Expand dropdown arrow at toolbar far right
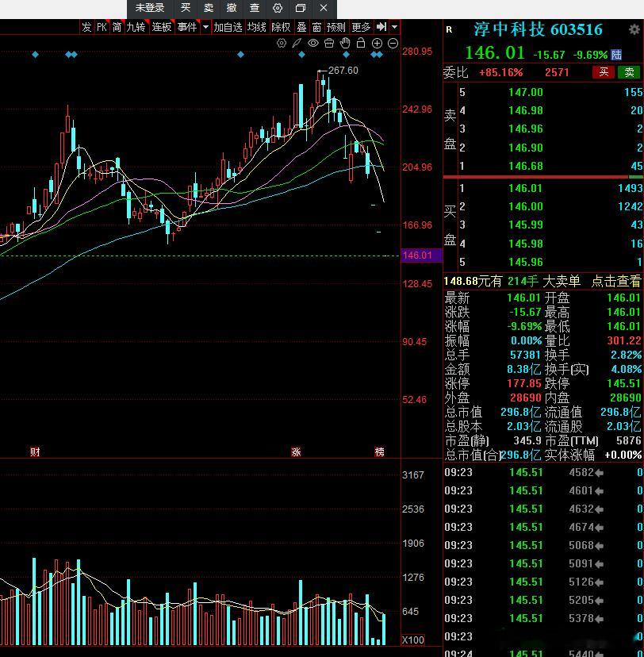The width and height of the screenshot is (644, 657). point(394,27)
